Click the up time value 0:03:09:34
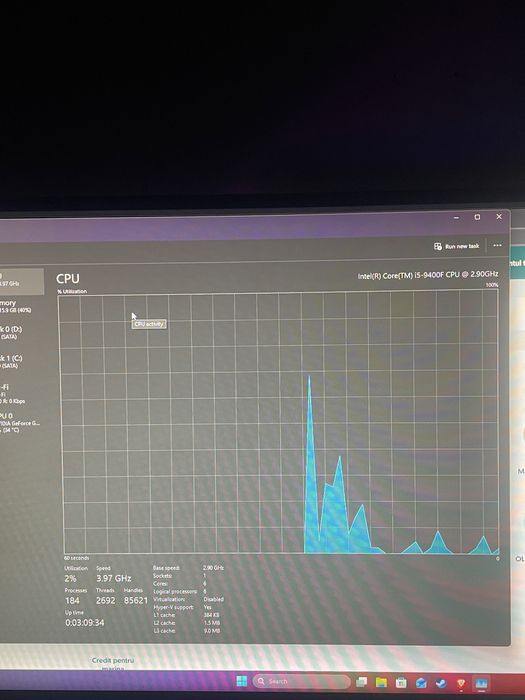The image size is (525, 700). click(85, 622)
